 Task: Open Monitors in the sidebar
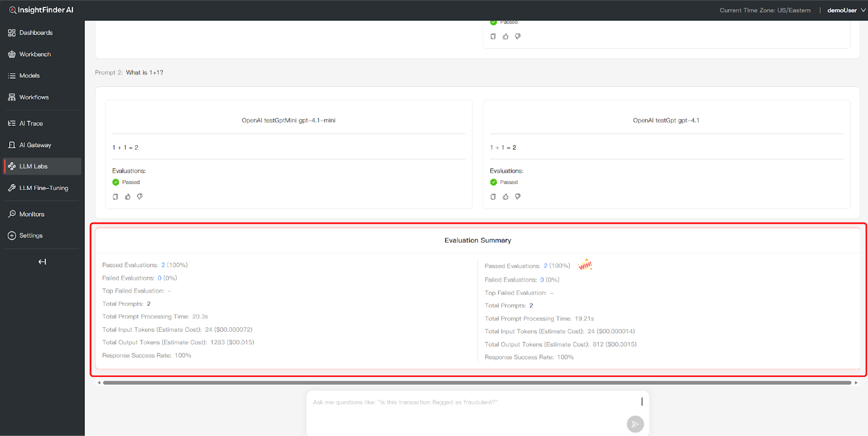(31, 214)
